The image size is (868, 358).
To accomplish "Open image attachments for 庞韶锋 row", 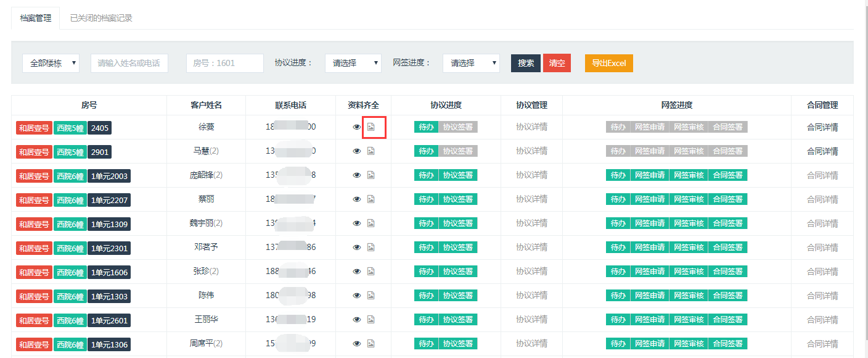I will [x=371, y=175].
